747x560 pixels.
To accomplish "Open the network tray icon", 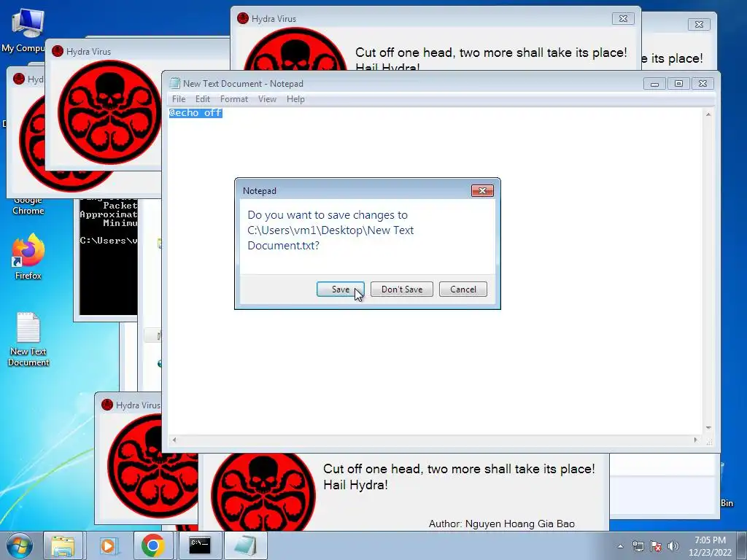I will 638,546.
